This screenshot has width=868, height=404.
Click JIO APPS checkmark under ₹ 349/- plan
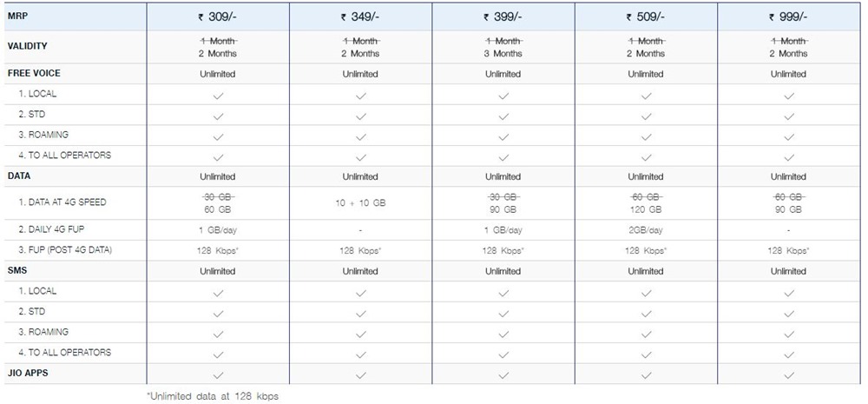360,375
